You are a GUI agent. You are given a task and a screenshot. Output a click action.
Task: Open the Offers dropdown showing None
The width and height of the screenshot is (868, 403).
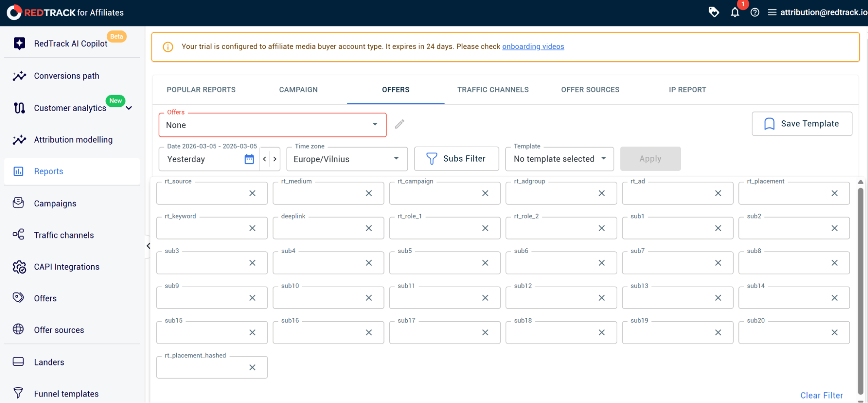273,125
